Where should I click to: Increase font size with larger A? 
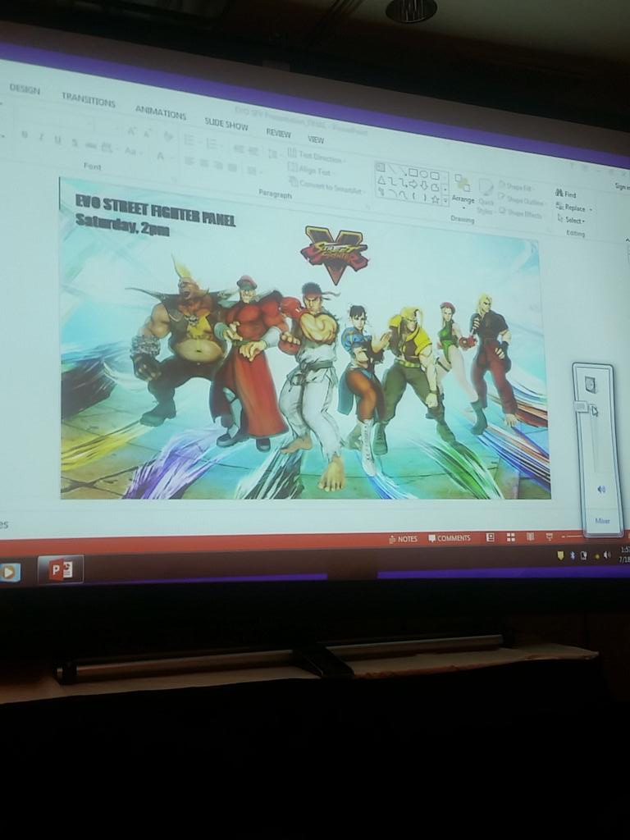point(130,131)
